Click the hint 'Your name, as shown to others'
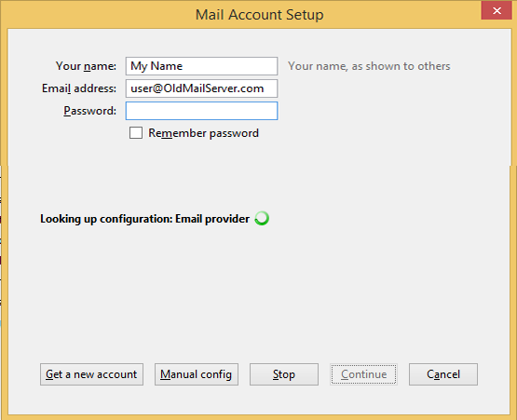The width and height of the screenshot is (517, 420). [x=369, y=66]
